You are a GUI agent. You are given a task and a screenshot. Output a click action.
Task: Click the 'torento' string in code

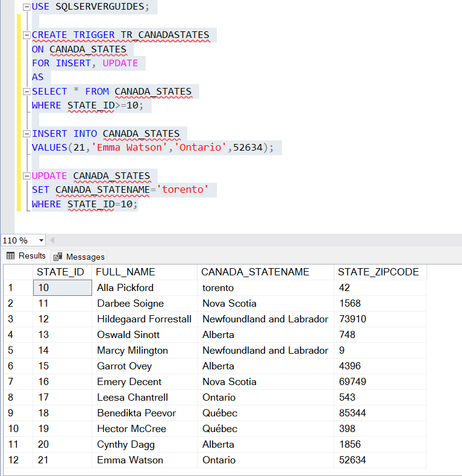coord(183,190)
